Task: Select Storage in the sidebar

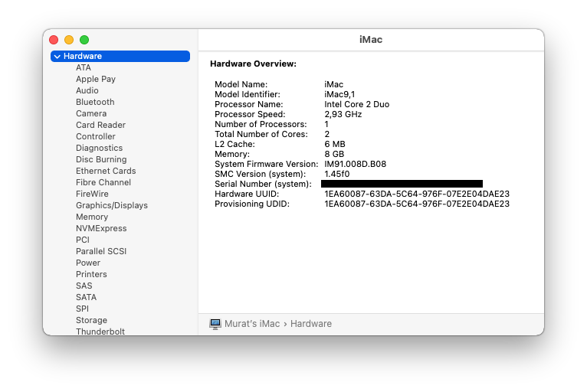Action: coord(91,320)
